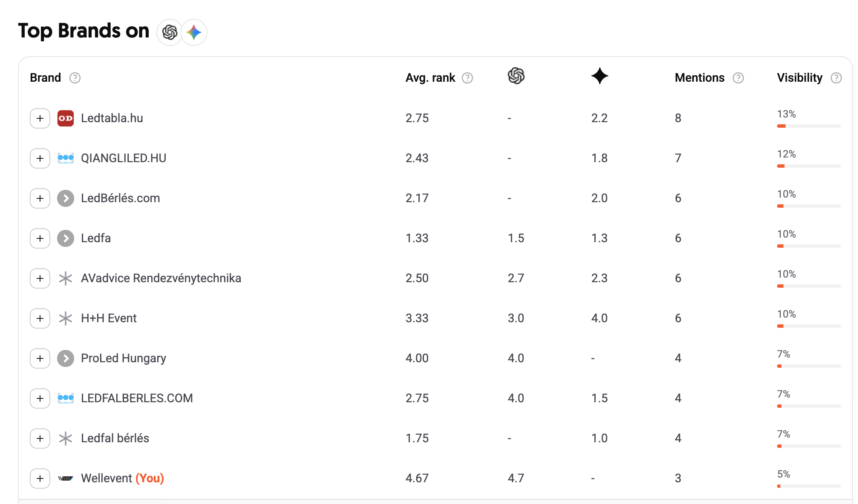The image size is (858, 504).
Task: Click the 4.7 ChatGPT rank for Wellevent
Action: [516, 478]
